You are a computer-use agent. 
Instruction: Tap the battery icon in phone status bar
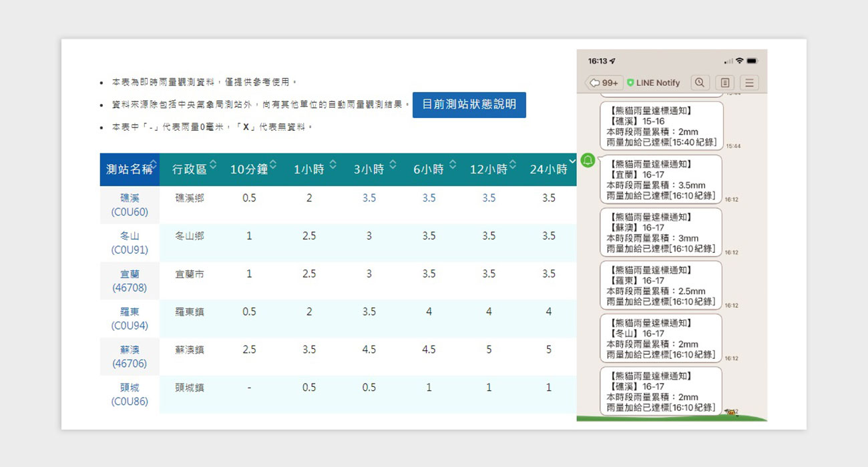click(x=752, y=61)
